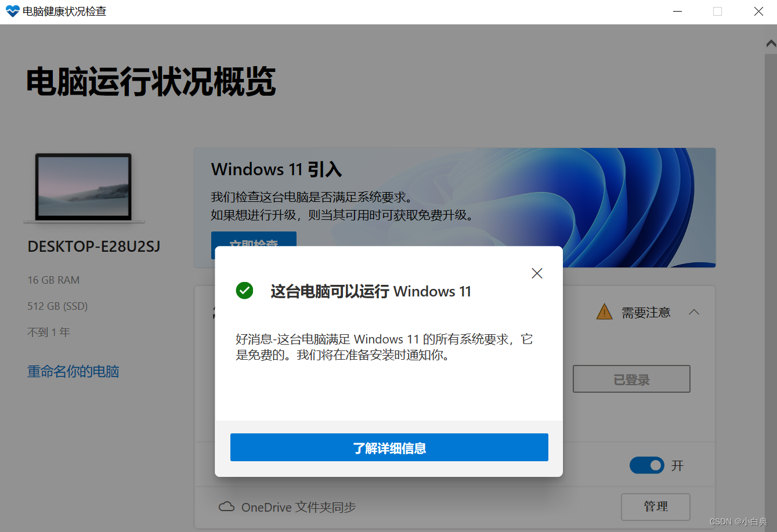The image size is (777, 532).
Task: Click the green checkmark success icon
Action: click(245, 291)
